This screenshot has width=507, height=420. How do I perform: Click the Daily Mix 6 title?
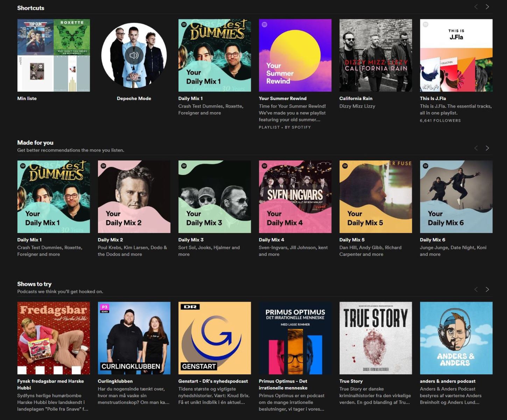[x=432, y=240]
